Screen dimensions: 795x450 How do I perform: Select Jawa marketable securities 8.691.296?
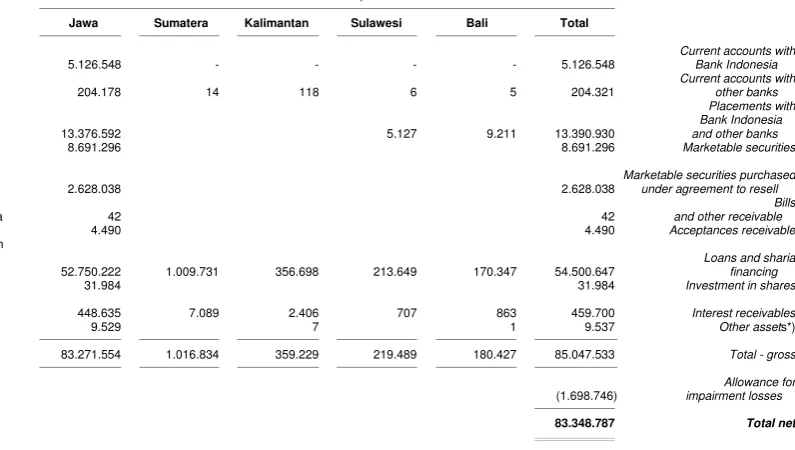click(94, 147)
